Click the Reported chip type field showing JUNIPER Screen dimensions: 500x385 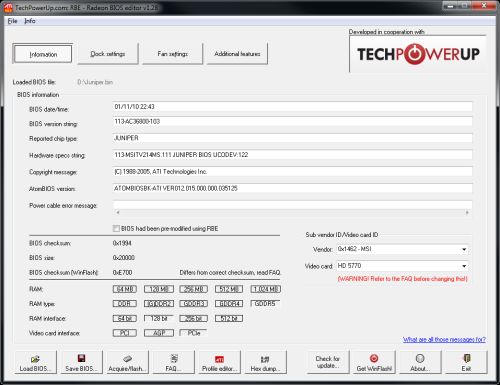coord(292,138)
